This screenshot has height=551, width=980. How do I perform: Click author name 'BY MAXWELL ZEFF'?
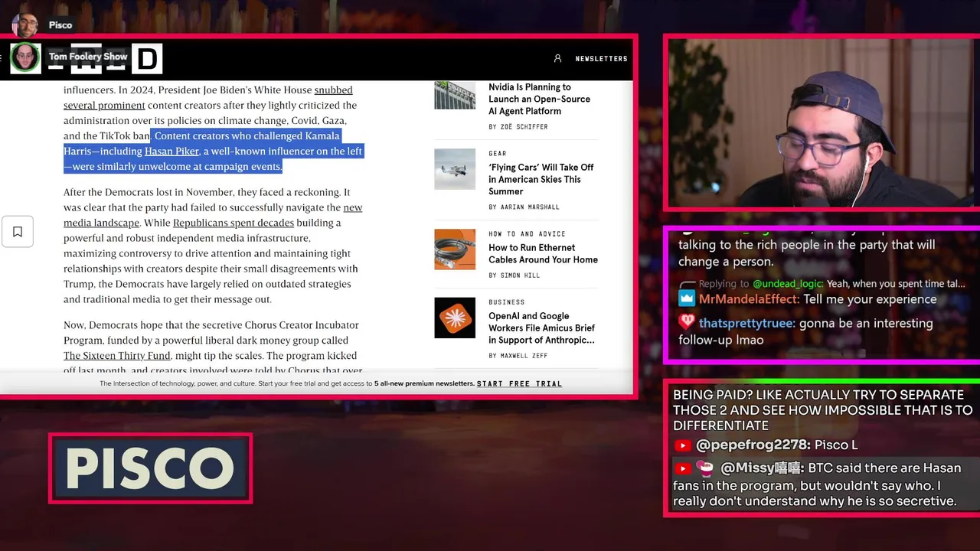point(518,355)
